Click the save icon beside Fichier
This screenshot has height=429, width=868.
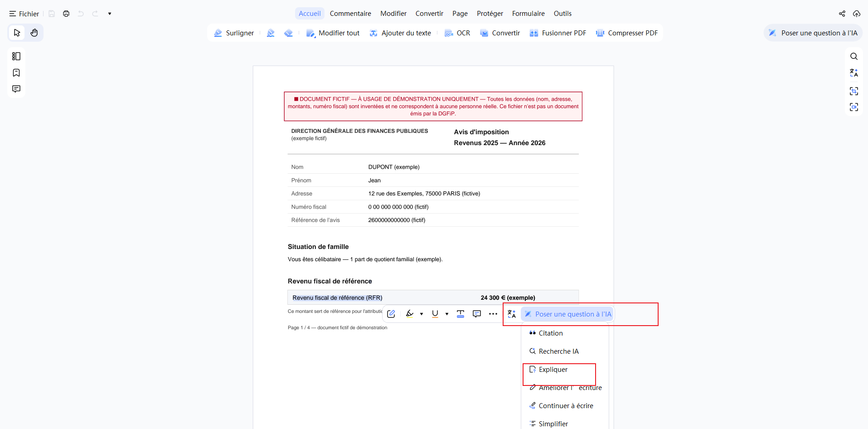pos(52,14)
